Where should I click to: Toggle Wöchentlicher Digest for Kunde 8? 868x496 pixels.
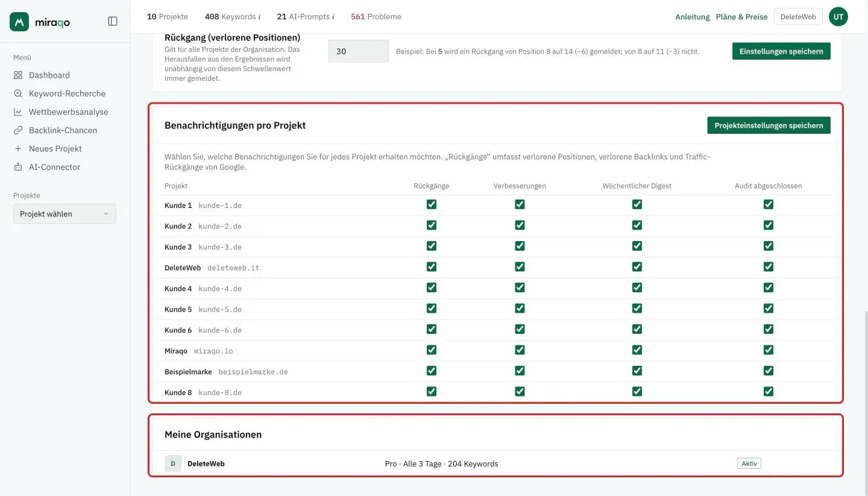coord(637,392)
